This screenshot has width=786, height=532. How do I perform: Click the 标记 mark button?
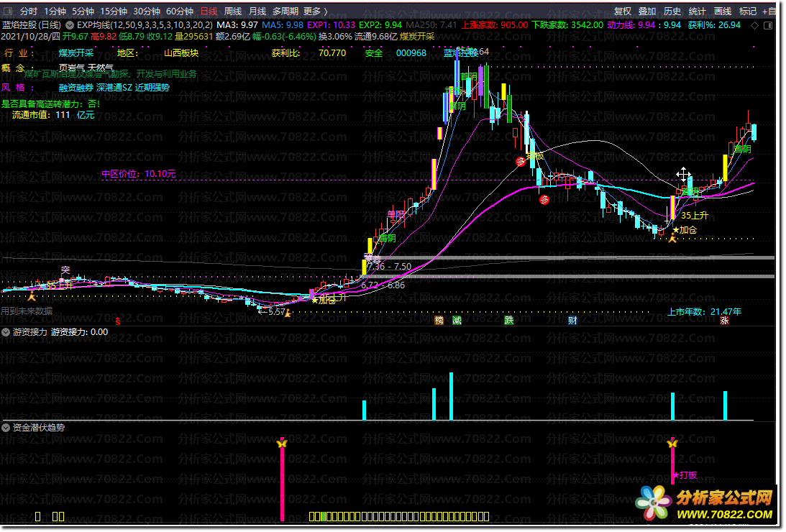(747, 11)
